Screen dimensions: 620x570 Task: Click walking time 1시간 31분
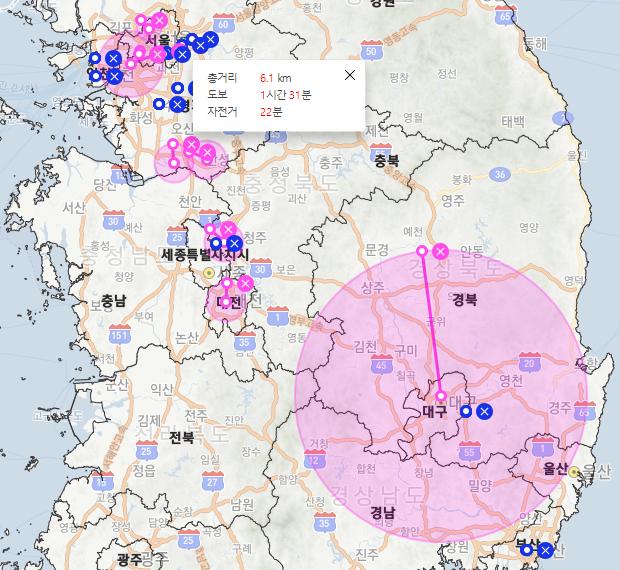tap(285, 95)
